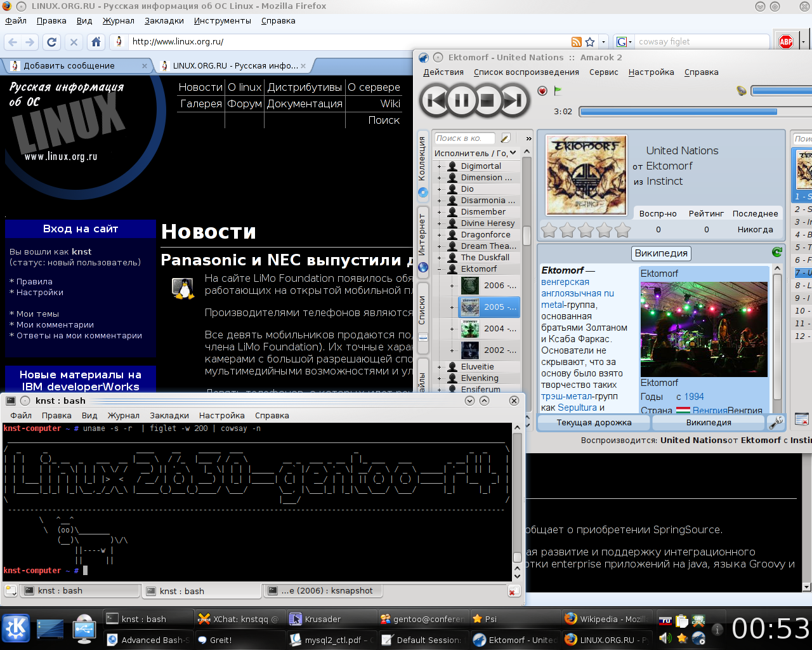Click the Adblock Plus ABP icon
Screen dimensions: 812x650
pyautogui.click(x=786, y=42)
